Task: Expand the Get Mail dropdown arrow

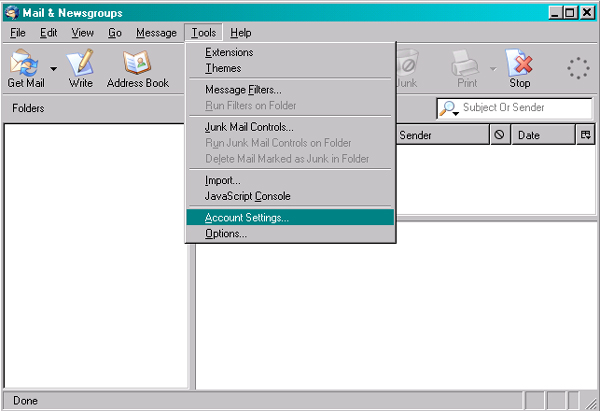Action: coord(52,70)
